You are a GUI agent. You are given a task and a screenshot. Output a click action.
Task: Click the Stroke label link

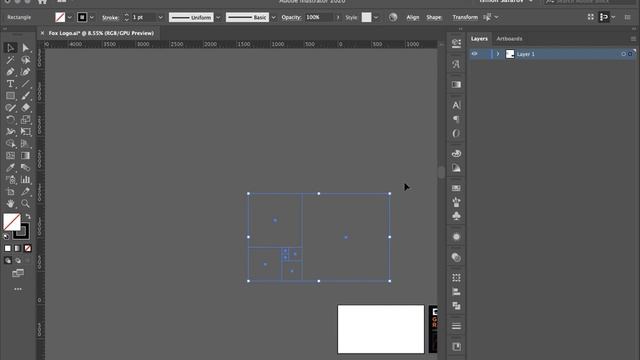click(110, 18)
